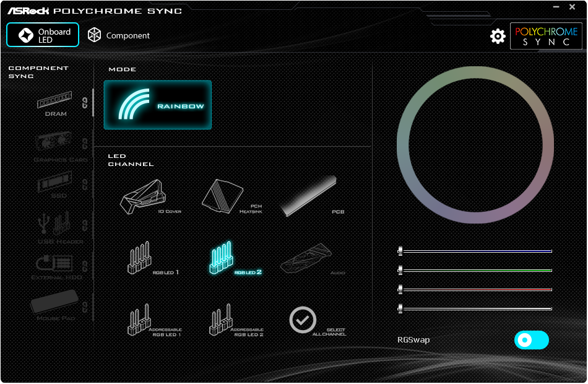Select the DRAM component icon
This screenshot has height=384, width=588.
point(54,104)
